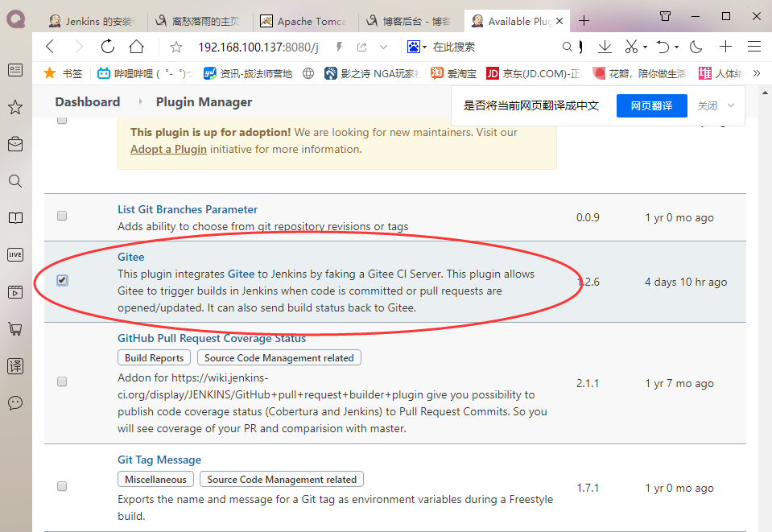Screen dimensions: 772x532
Task: Show more bookmarks with the overflow chevron
Action: [x=757, y=74]
